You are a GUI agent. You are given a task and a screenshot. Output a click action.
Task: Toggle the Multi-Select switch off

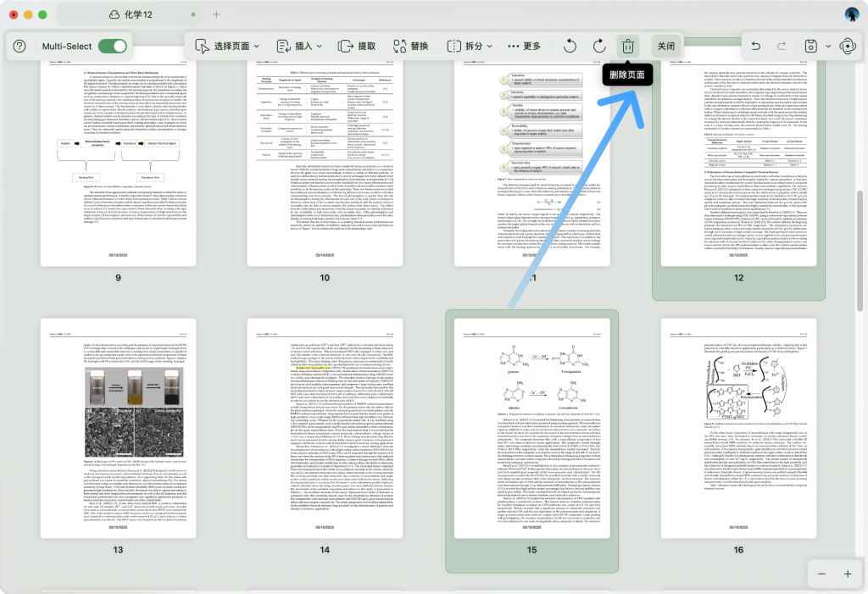point(113,46)
